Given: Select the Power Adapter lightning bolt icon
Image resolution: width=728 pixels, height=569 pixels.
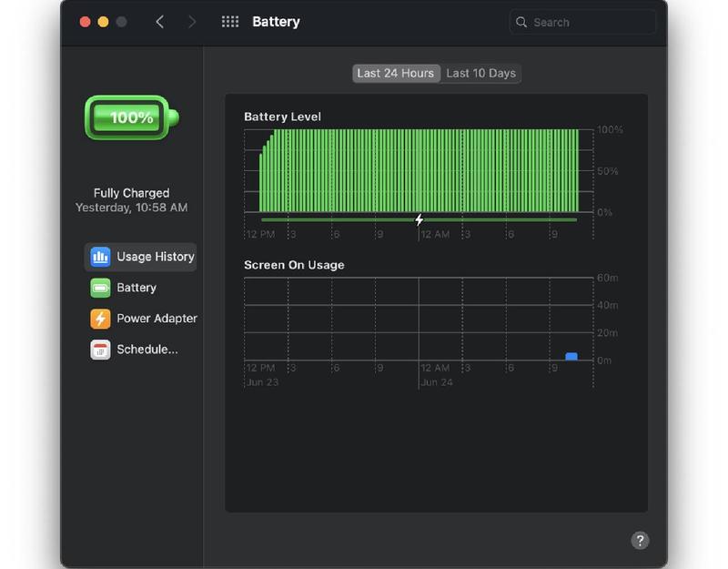Looking at the screenshot, I should click(x=100, y=319).
